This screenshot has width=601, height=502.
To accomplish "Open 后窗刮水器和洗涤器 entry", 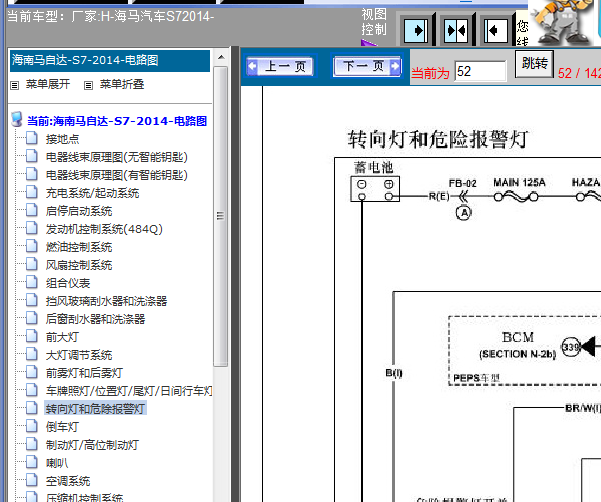I will click(x=95, y=319).
